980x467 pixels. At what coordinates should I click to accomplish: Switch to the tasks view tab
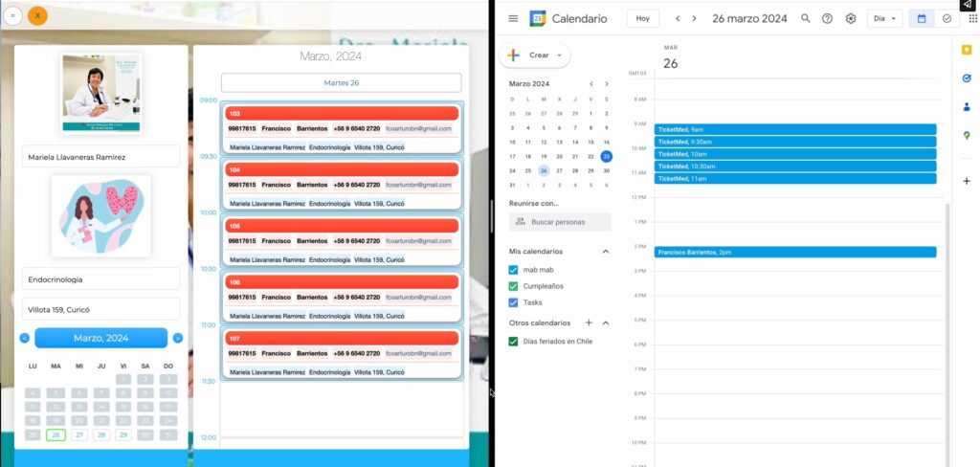click(947, 18)
